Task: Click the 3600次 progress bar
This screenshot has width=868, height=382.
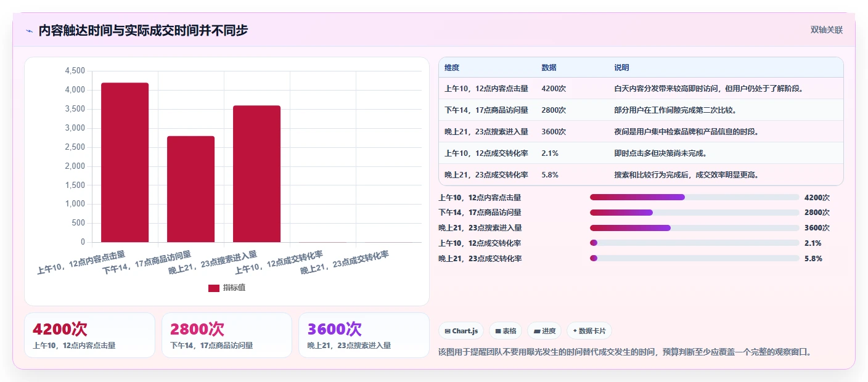Action: click(x=695, y=228)
